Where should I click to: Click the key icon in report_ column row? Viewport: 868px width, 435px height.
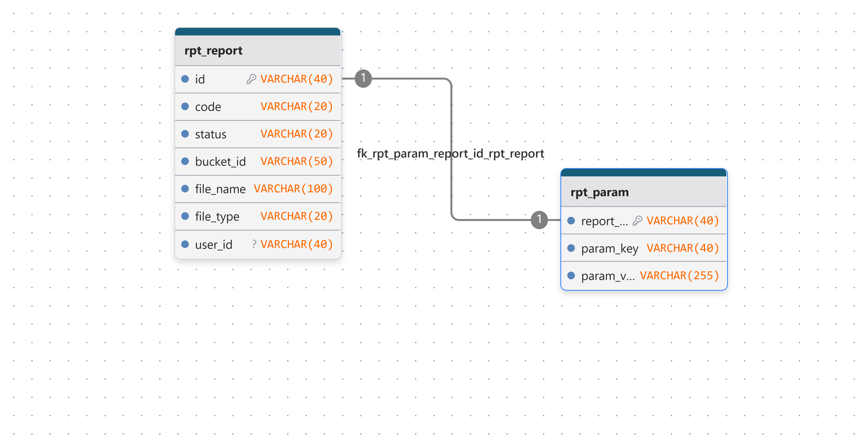(637, 221)
